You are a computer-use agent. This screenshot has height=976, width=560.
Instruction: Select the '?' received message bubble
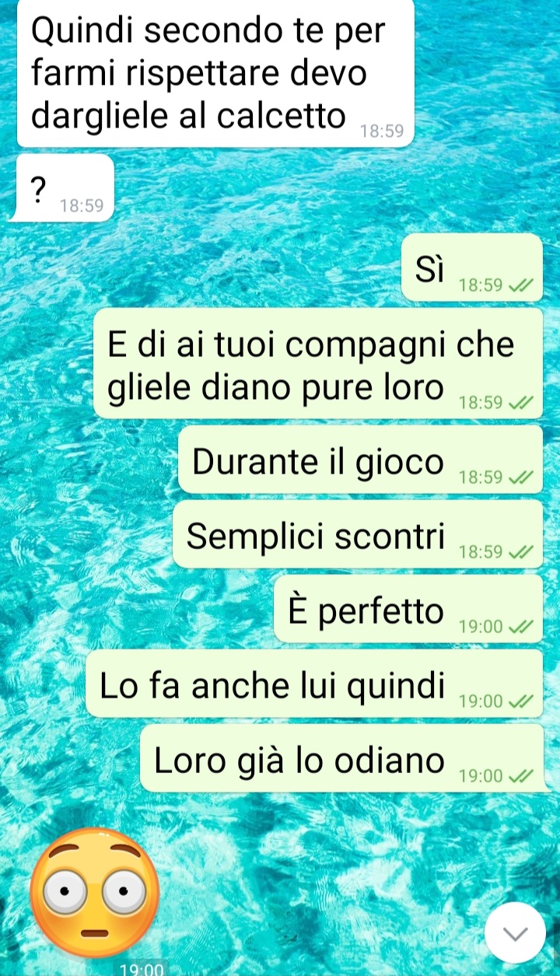[65, 187]
